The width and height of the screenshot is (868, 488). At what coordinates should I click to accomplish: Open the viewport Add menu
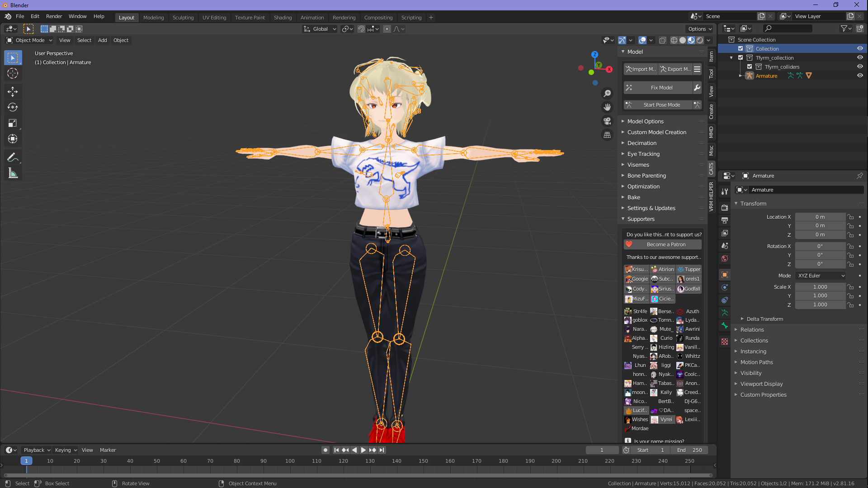pos(103,40)
